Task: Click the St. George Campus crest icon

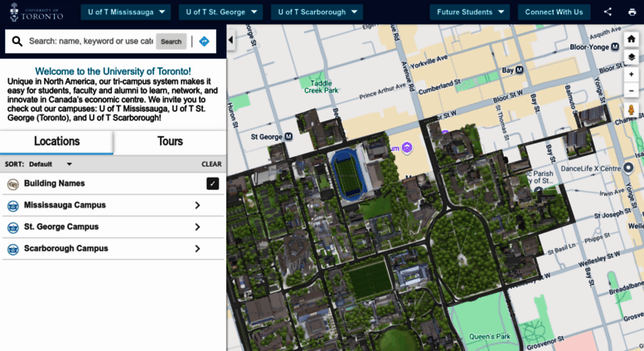Action: tap(13, 227)
